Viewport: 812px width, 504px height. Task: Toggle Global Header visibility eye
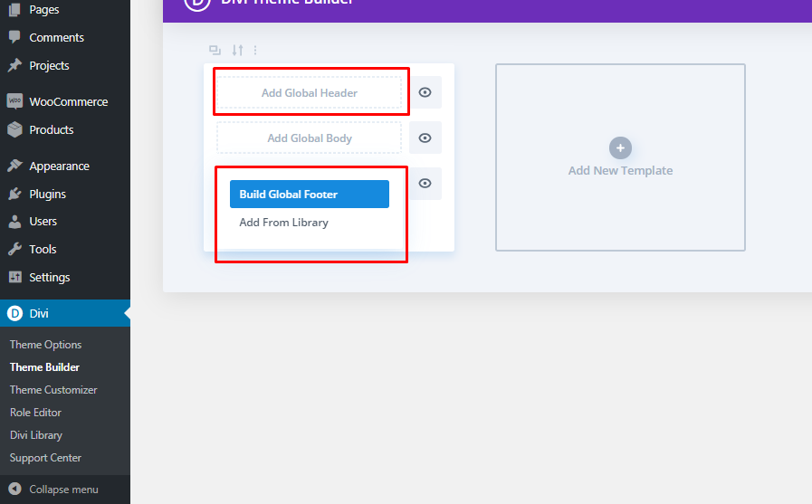click(x=425, y=92)
